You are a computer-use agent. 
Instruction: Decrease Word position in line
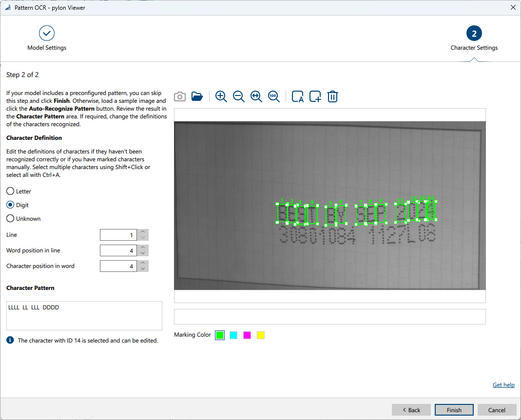click(143, 253)
